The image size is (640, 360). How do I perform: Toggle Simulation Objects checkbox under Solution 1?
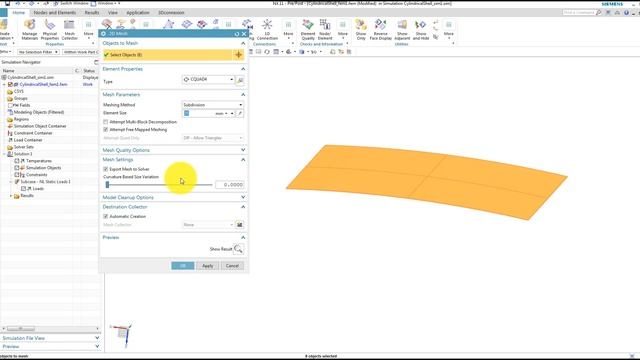17,168
